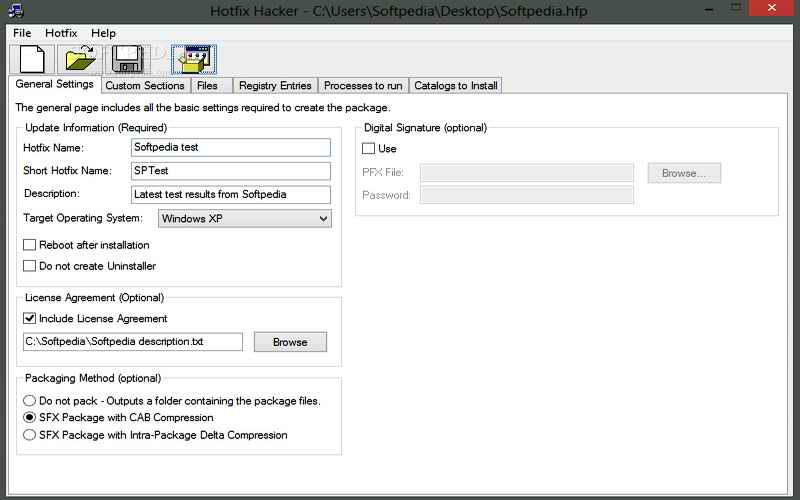Viewport: 800px width, 500px height.
Task: Select SFX Package with Intra-Package Delta Compression
Action: point(30,435)
